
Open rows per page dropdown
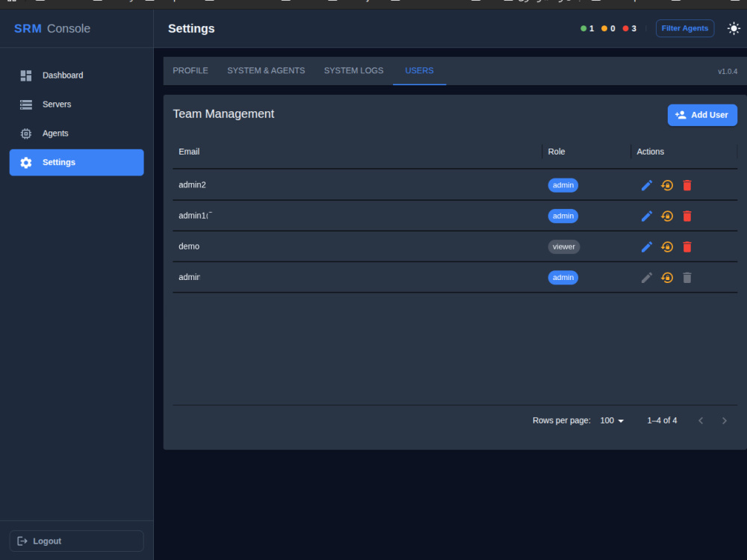pyautogui.click(x=612, y=420)
